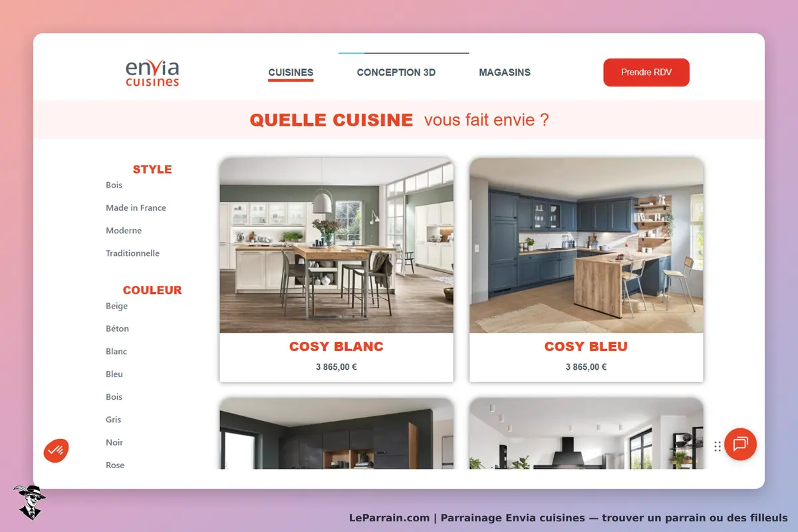This screenshot has height=532, width=798.
Task: Open the CONCEPTION 3D menu item
Action: pos(396,72)
